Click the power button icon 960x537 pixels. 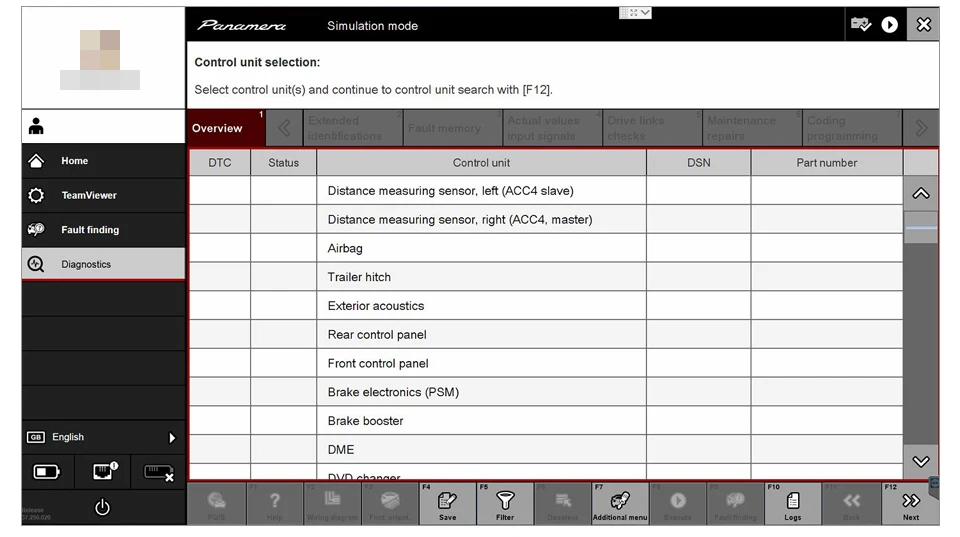coord(102,507)
